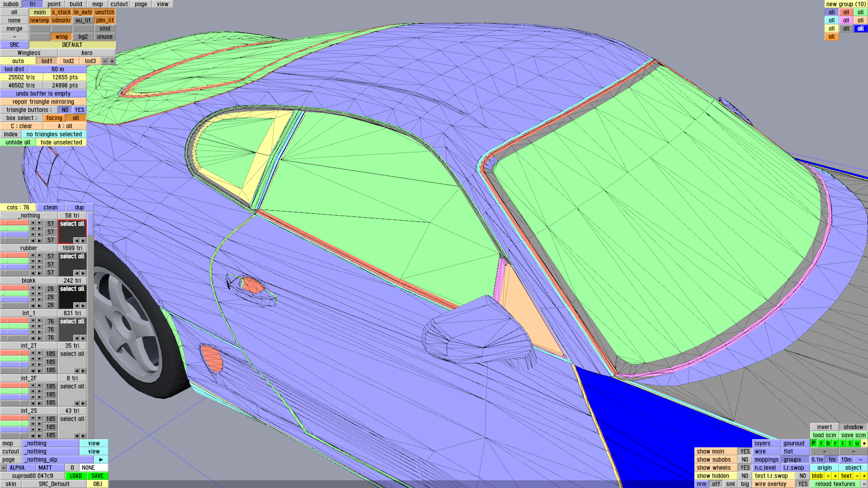Click the green SAVE button

(97, 476)
